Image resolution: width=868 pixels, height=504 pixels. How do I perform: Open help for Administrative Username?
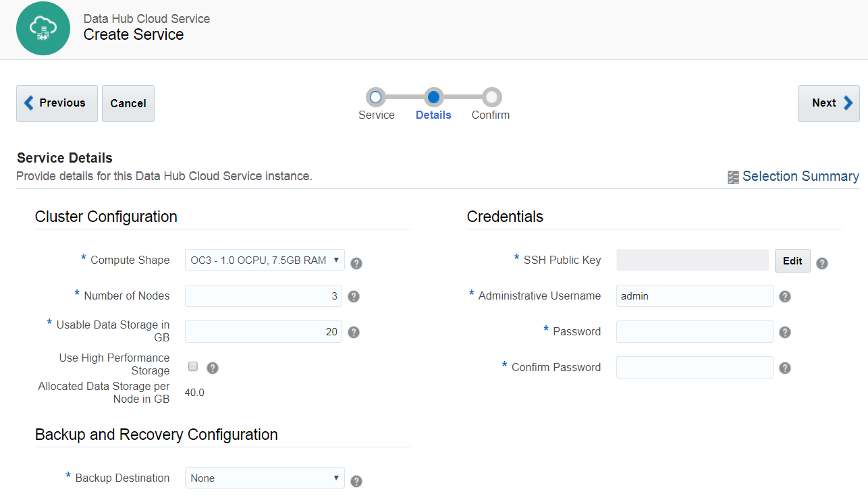pos(786,296)
